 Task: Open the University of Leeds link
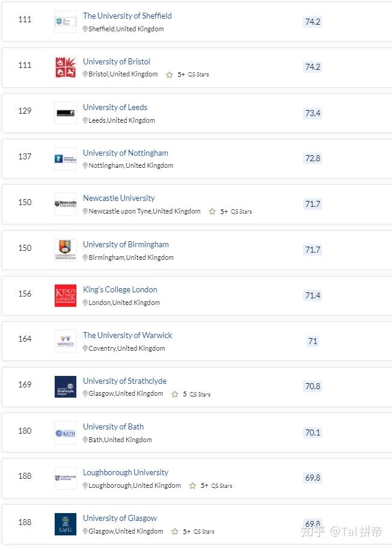(x=115, y=107)
